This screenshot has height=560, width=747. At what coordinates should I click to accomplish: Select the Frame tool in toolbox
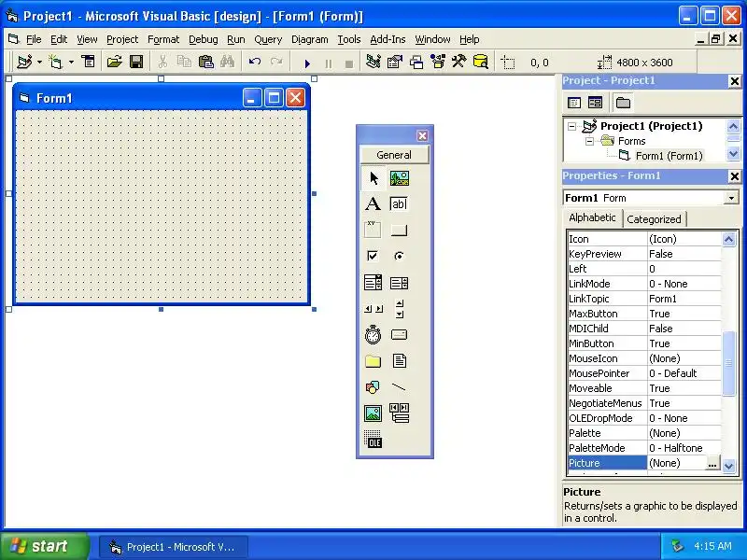click(373, 230)
